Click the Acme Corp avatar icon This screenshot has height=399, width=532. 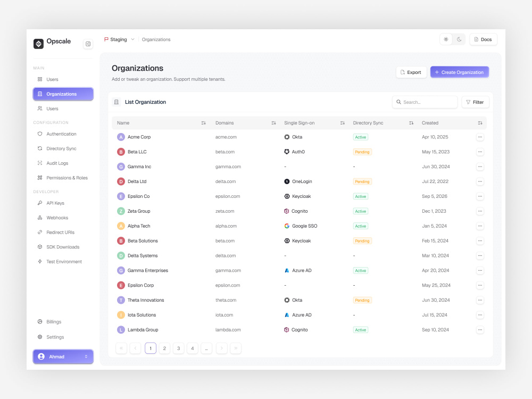121,137
